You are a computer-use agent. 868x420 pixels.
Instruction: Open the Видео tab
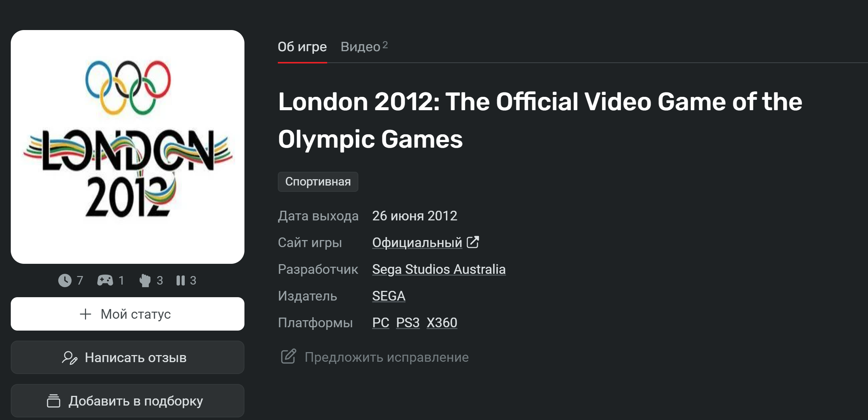pos(364,47)
